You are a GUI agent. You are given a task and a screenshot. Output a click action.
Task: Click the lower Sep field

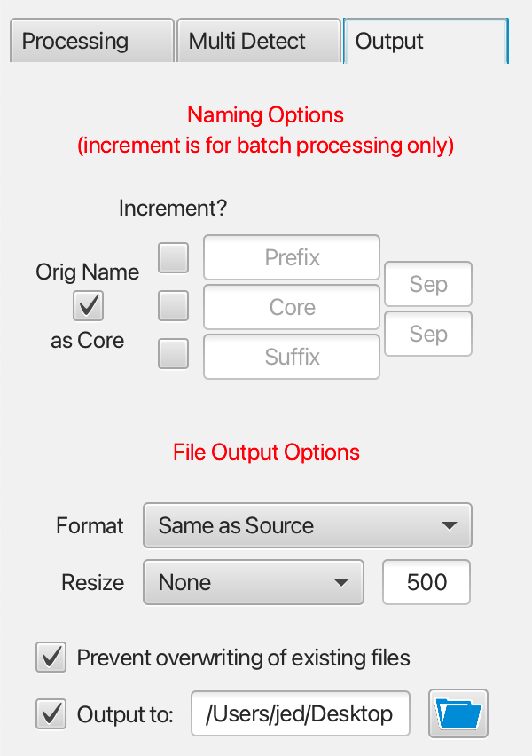click(x=428, y=333)
